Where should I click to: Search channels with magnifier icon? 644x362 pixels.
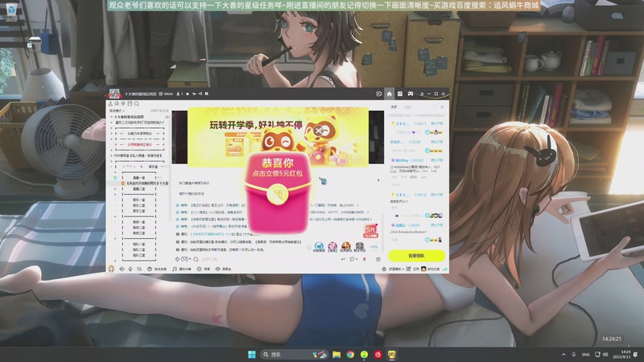coord(136,104)
